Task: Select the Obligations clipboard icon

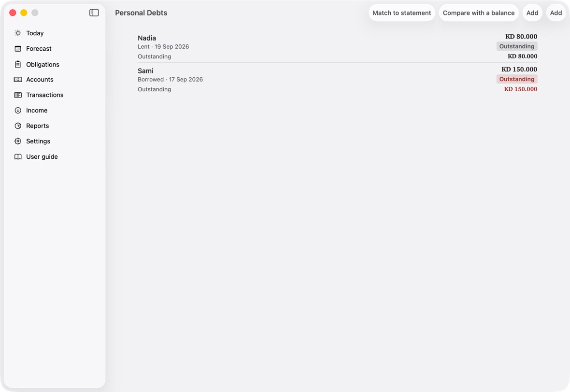Action: tap(18, 64)
